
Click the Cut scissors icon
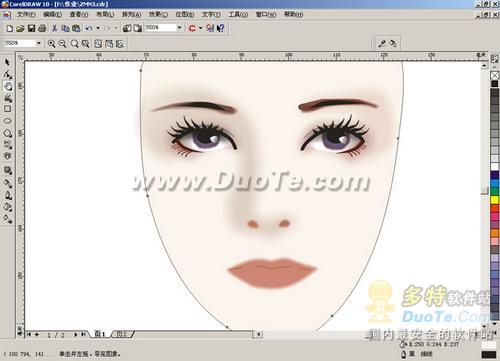point(54,28)
